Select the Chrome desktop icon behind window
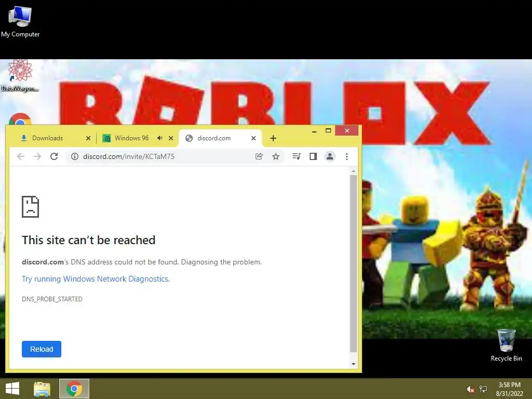The image size is (532, 399). point(20,119)
